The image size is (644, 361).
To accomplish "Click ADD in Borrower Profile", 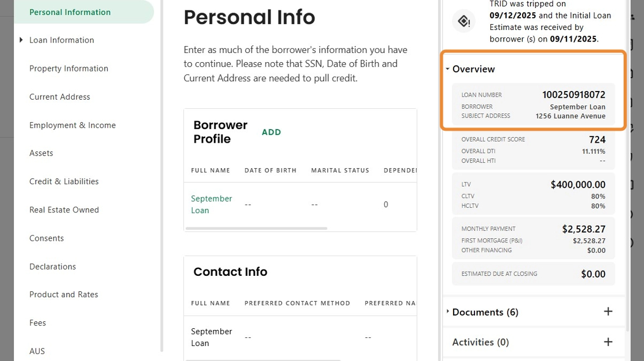I will coord(271,132).
